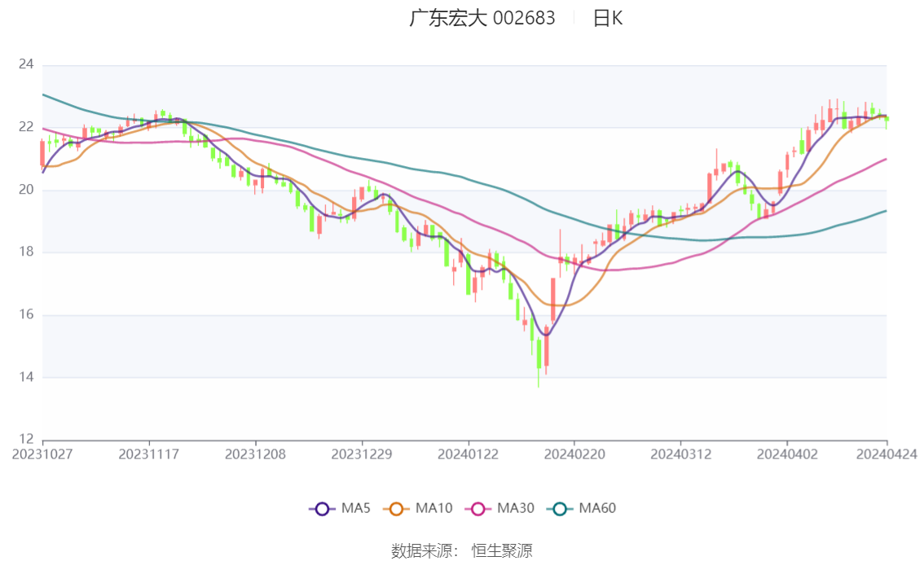Hide the MA5 line via its label
The width and height of the screenshot is (924, 561).
coord(356,508)
